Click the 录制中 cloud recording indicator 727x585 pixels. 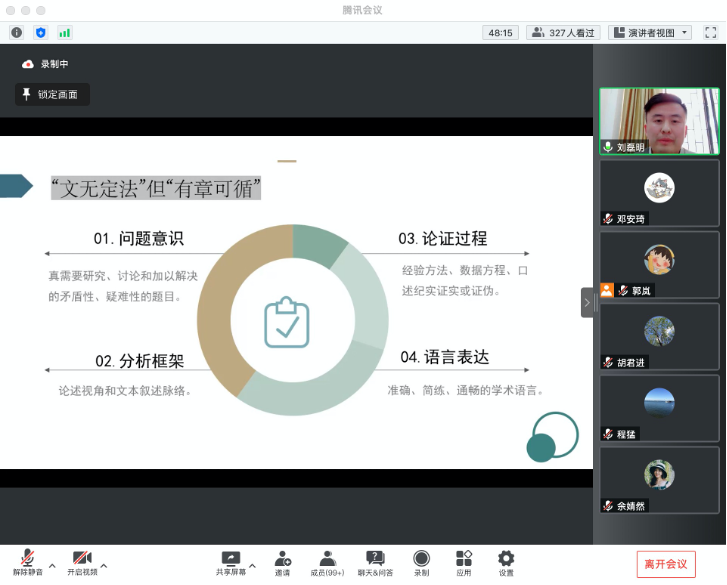[x=45, y=64]
